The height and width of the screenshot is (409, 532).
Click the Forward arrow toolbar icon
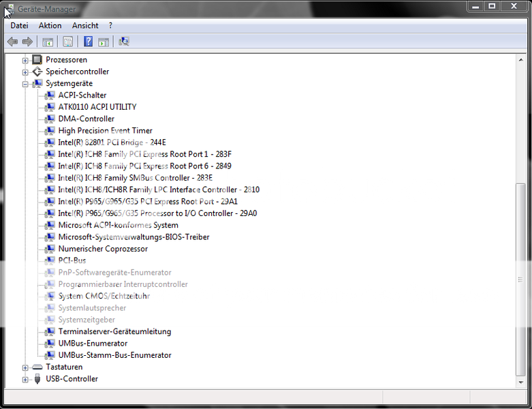(x=27, y=42)
